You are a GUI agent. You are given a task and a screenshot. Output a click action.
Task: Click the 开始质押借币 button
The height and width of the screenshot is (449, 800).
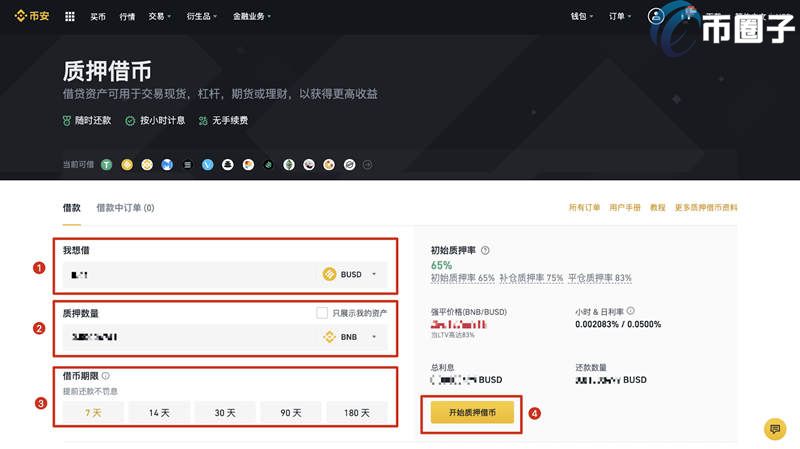point(472,412)
